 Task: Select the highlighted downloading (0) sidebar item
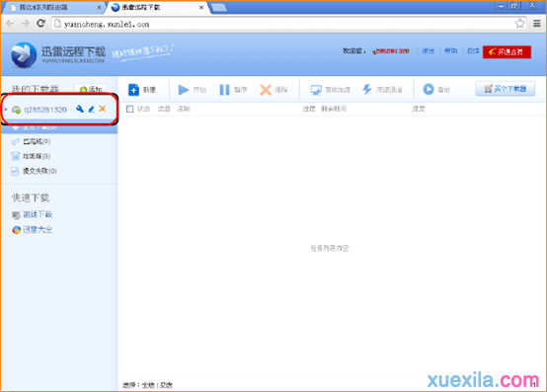(59, 127)
